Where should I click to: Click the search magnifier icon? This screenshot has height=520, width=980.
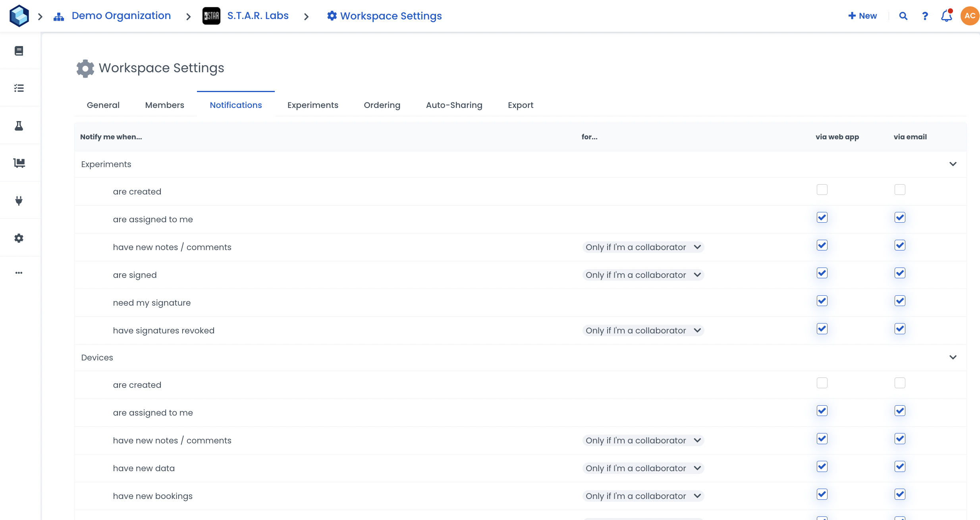tap(903, 16)
